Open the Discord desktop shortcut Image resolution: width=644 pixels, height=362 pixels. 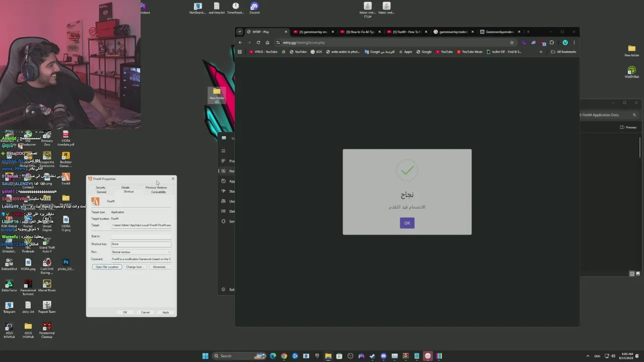(254, 8)
